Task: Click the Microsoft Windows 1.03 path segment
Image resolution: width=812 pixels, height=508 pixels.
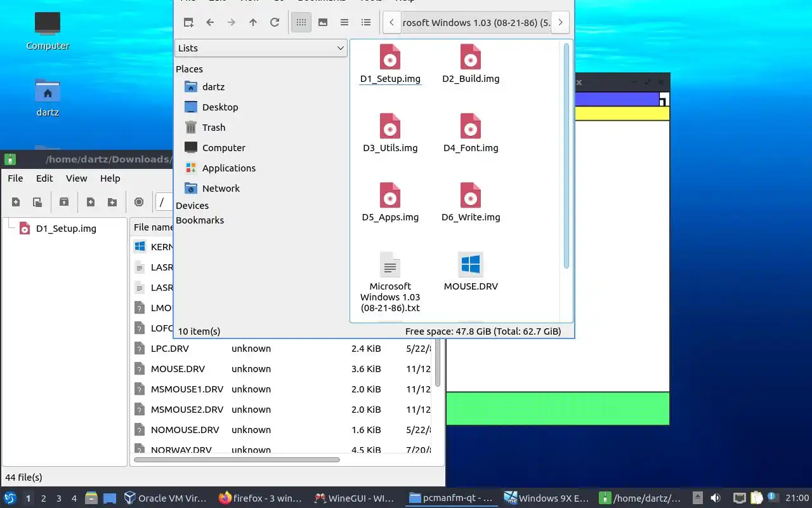Action: [476, 22]
